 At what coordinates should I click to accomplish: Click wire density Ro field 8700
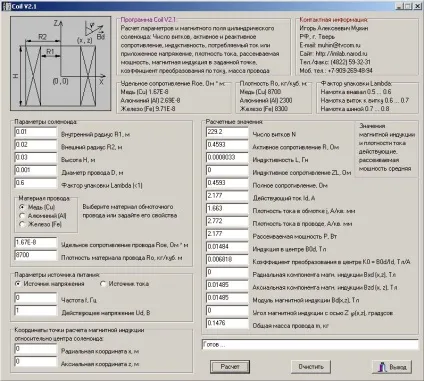(x=36, y=255)
